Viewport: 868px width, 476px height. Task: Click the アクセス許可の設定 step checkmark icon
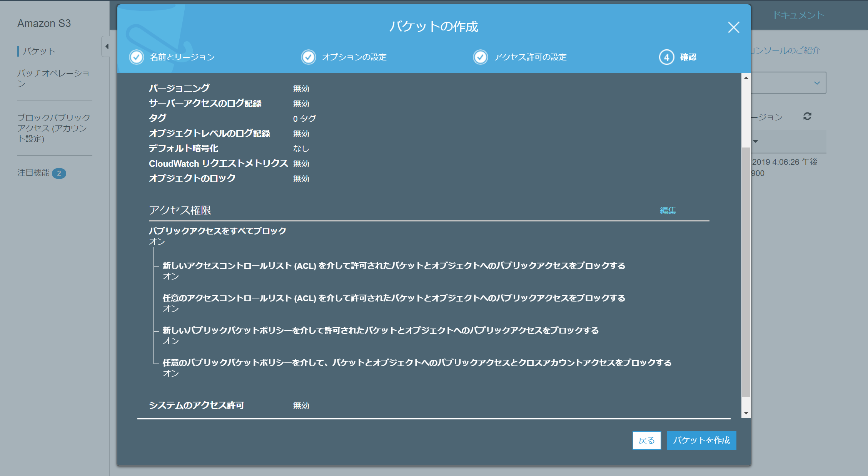[x=480, y=57]
